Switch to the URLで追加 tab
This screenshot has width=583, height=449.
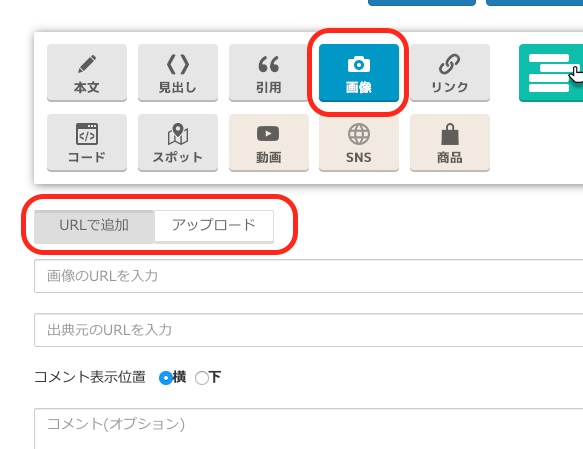tap(94, 226)
